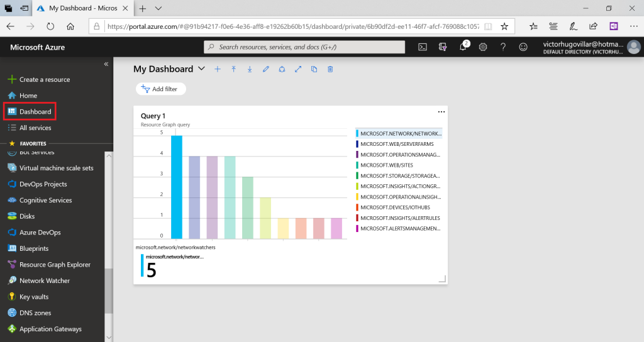Screen dimensions: 644x342
Task: Add page to favorites with star
Action: (504, 26)
